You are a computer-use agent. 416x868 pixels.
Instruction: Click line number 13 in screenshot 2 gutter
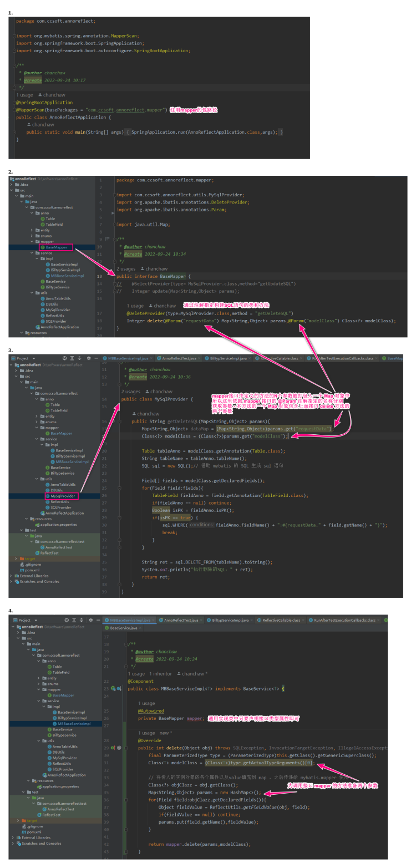tap(99, 276)
